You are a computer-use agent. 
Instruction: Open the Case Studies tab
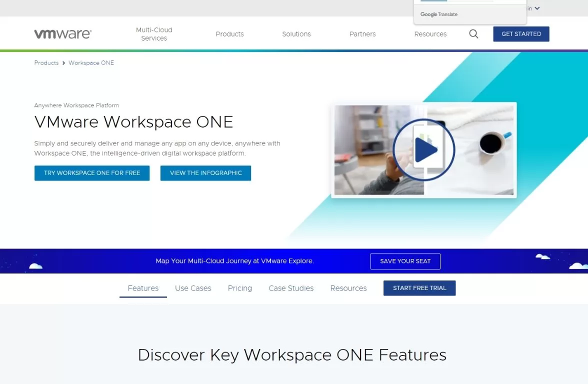(291, 288)
